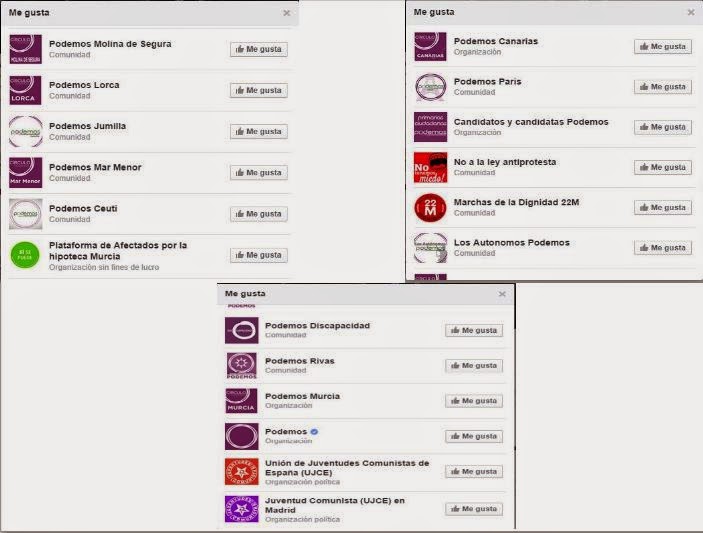This screenshot has height=533, width=703.
Task: Open Podemos Discapacidad name link
Action: [317, 326]
